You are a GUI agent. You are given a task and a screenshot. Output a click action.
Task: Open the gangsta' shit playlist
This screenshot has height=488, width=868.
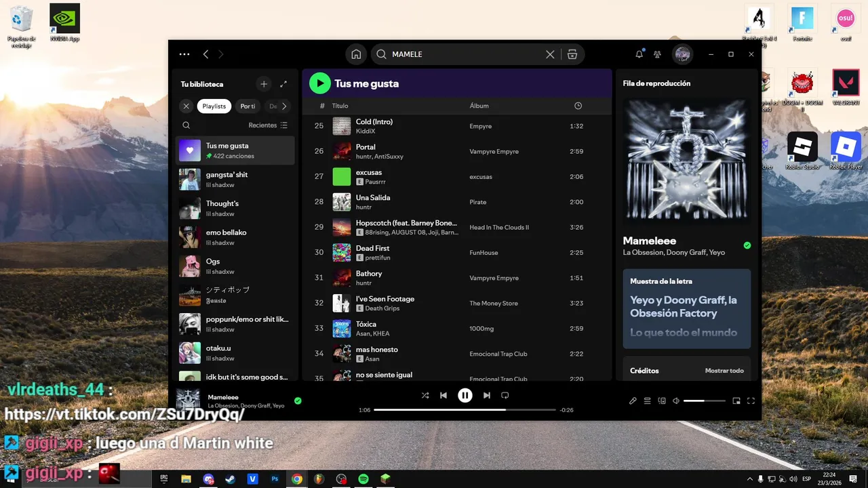click(235, 180)
